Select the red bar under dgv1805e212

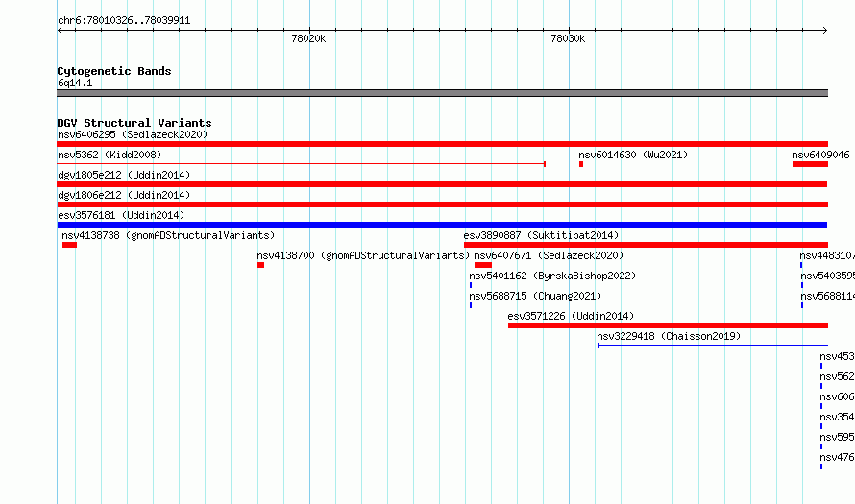pyautogui.click(x=442, y=184)
